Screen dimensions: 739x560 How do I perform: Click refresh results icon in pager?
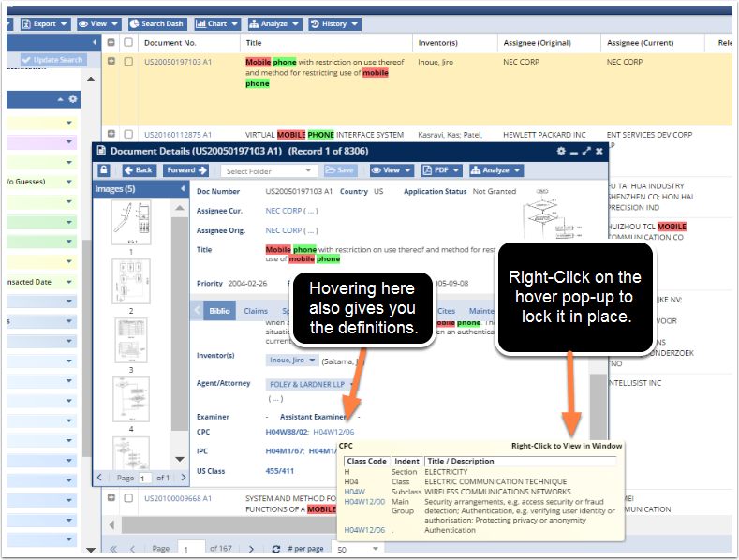point(276,549)
